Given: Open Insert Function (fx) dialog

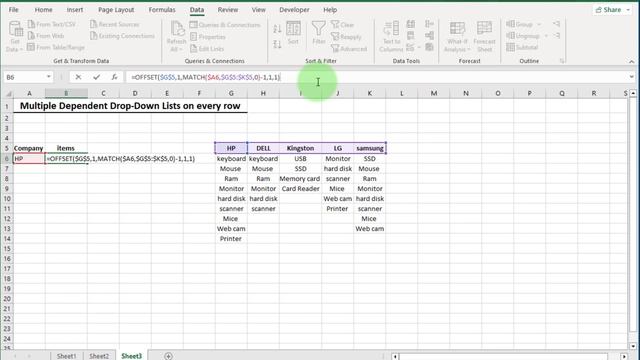Looking at the screenshot, I should coord(114,77).
